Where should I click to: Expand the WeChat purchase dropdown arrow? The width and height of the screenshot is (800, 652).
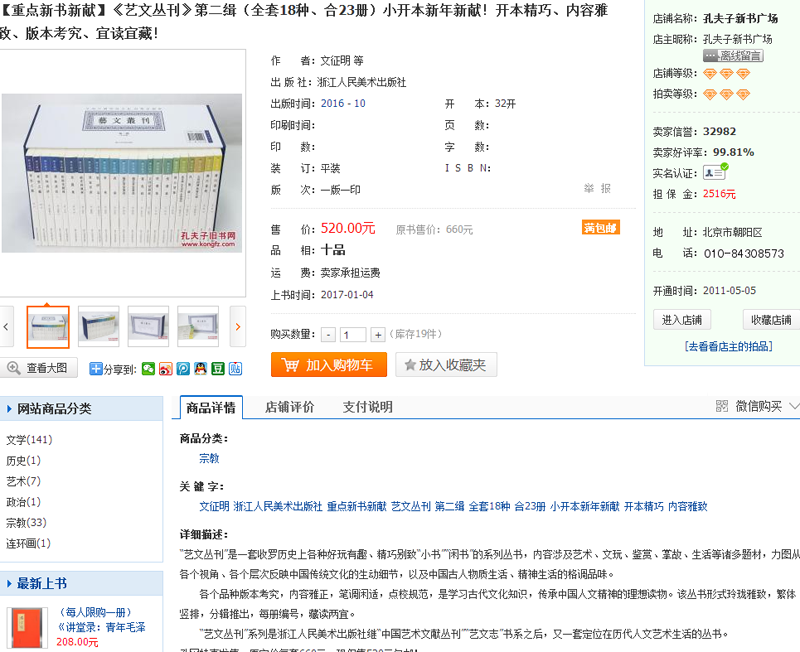pyautogui.click(x=794, y=406)
